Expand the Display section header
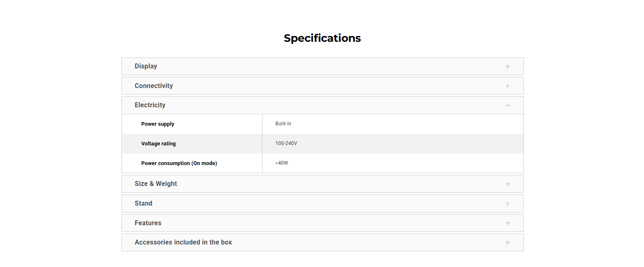 coord(146,66)
